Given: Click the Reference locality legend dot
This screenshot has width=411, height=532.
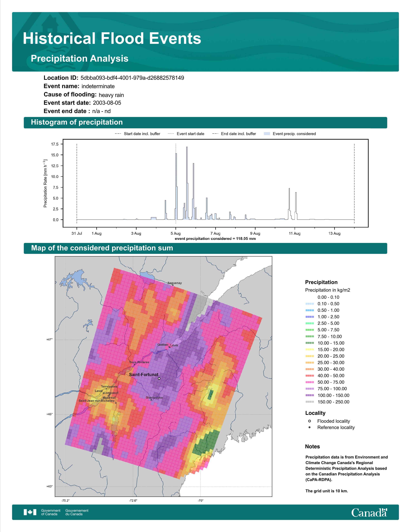Looking at the screenshot, I should click(309, 428).
